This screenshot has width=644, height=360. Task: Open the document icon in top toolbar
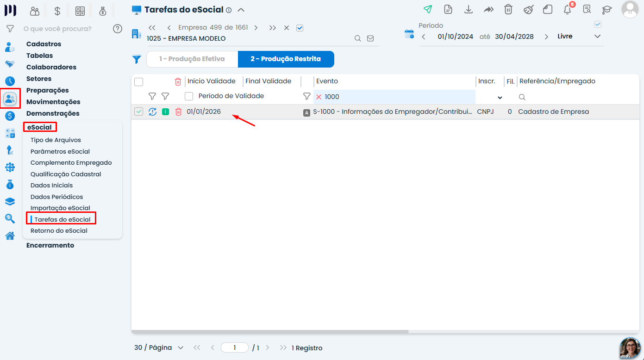point(448,9)
